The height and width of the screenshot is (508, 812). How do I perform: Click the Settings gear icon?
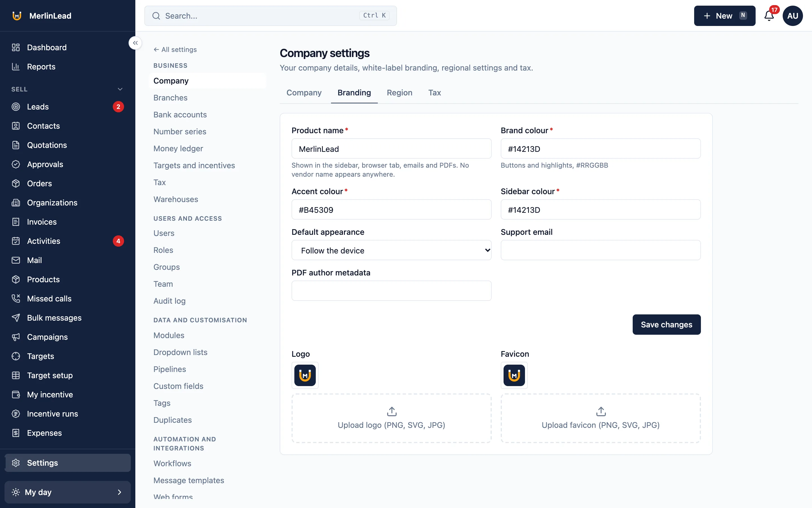point(16,463)
